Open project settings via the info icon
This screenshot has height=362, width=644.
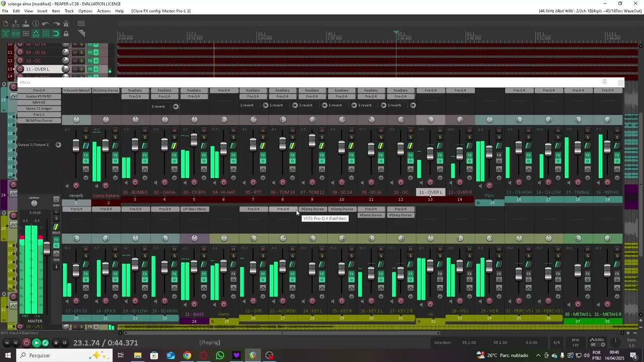tap(36, 24)
